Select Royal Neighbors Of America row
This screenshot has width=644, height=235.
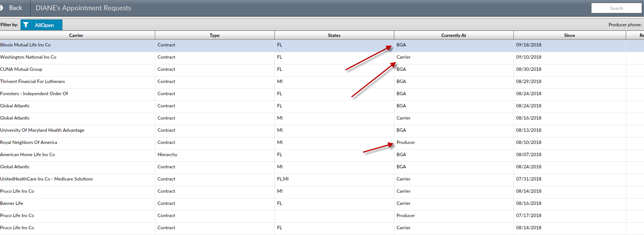322,143
